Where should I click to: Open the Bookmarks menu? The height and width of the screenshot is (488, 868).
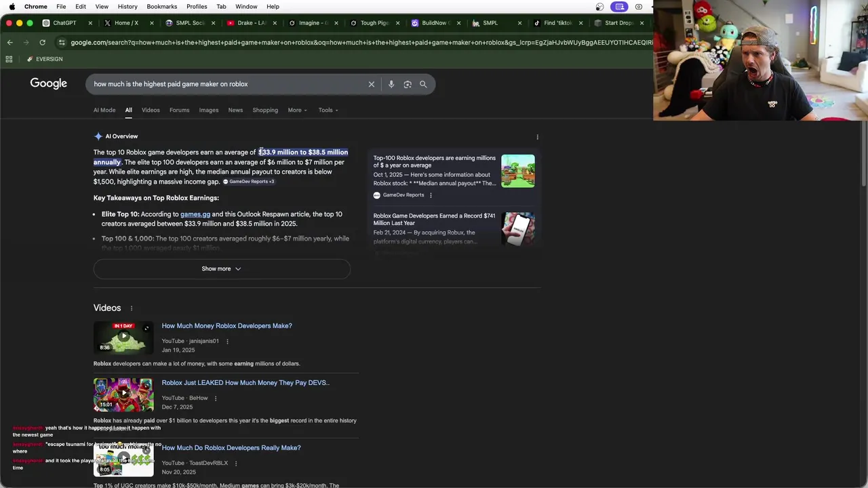pyautogui.click(x=162, y=7)
